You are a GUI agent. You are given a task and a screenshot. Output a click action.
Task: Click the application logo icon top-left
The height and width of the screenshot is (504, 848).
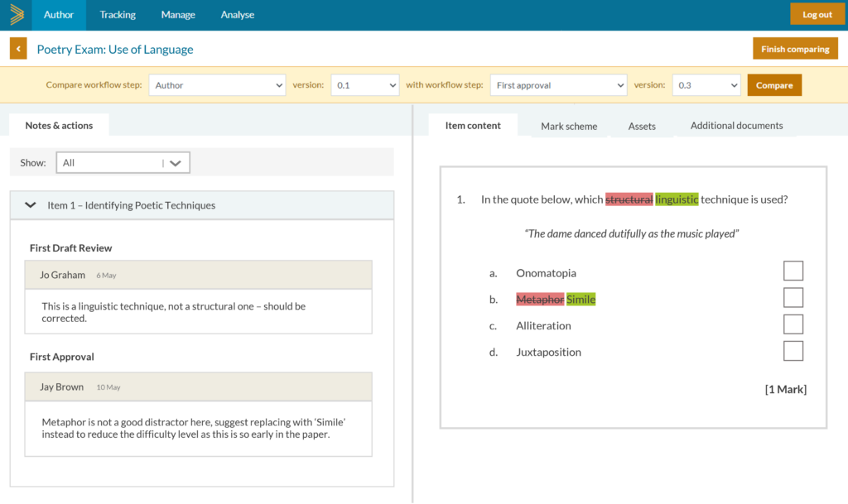(16, 14)
